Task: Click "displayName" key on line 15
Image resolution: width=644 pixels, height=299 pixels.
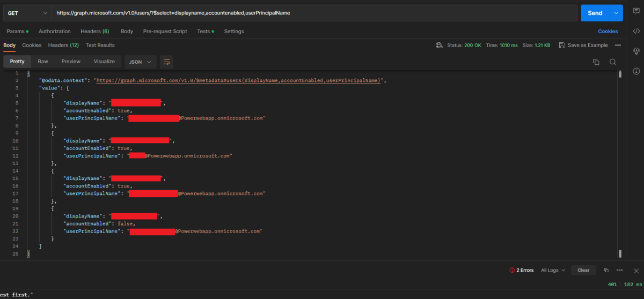Action: click(x=82, y=178)
